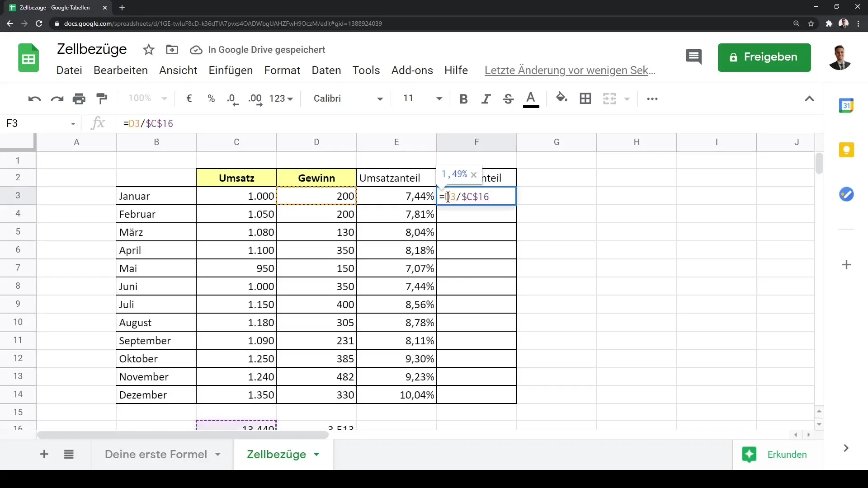This screenshot has height=488, width=868.
Task: Hide the side panel arrow
Action: (x=846, y=448)
